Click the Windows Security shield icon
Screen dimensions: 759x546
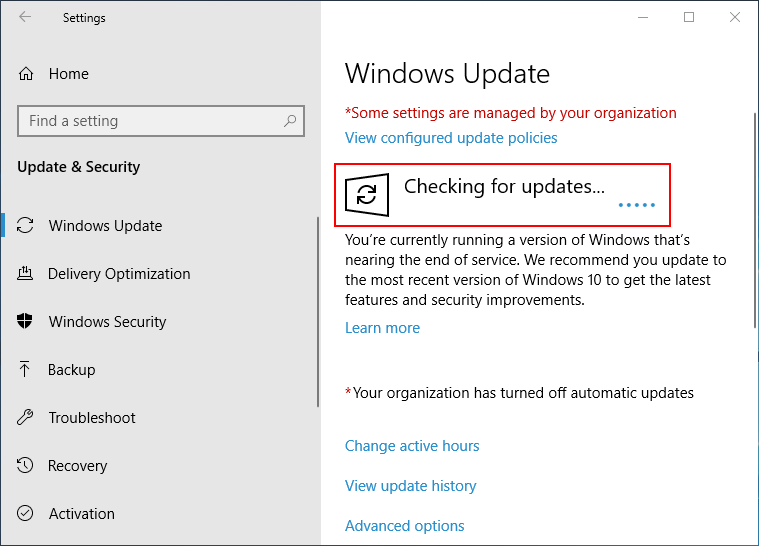[x=27, y=322]
